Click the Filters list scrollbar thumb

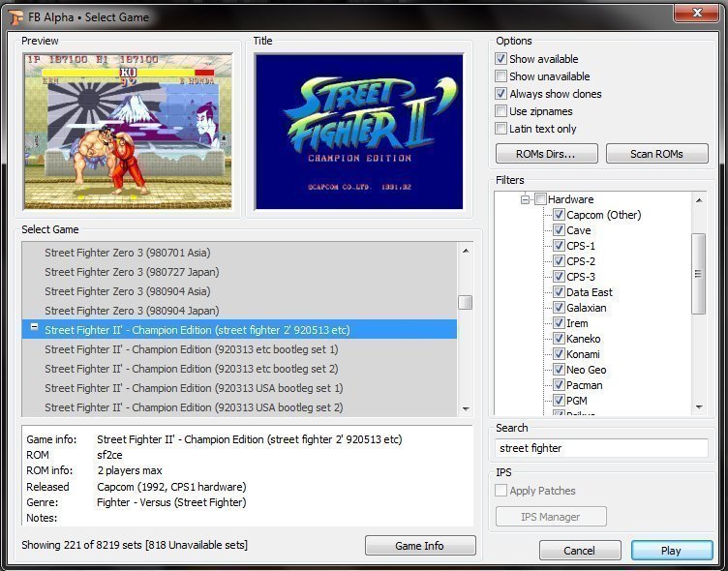point(698,274)
